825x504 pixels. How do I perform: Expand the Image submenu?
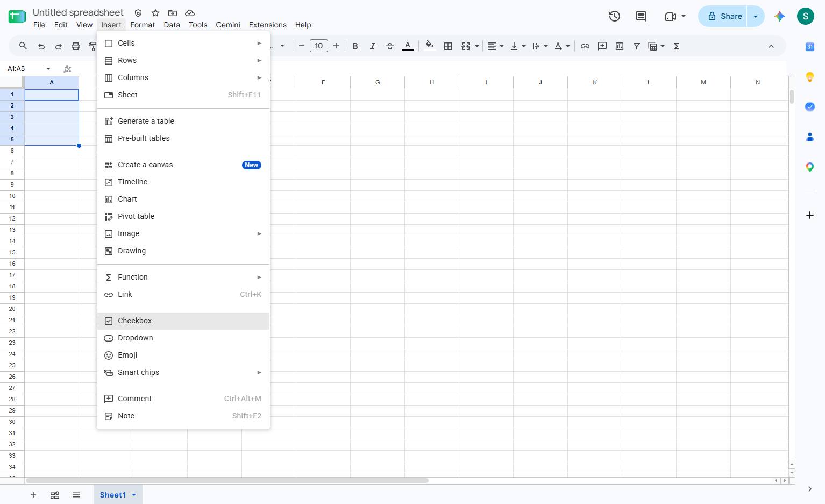click(x=183, y=233)
